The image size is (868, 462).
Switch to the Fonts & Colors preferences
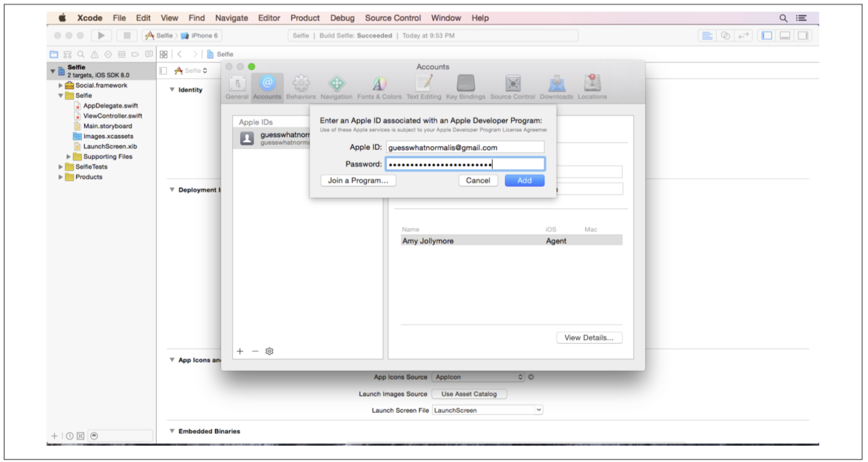pos(379,87)
